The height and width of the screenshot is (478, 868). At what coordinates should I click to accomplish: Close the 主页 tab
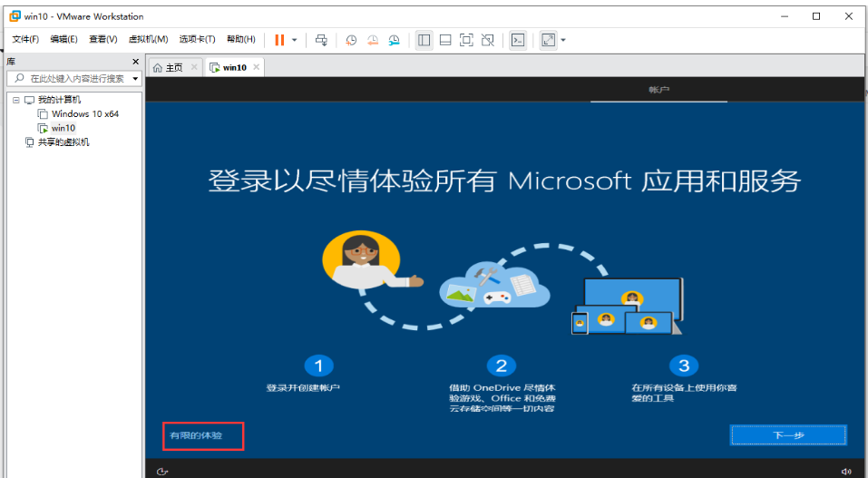tap(194, 67)
